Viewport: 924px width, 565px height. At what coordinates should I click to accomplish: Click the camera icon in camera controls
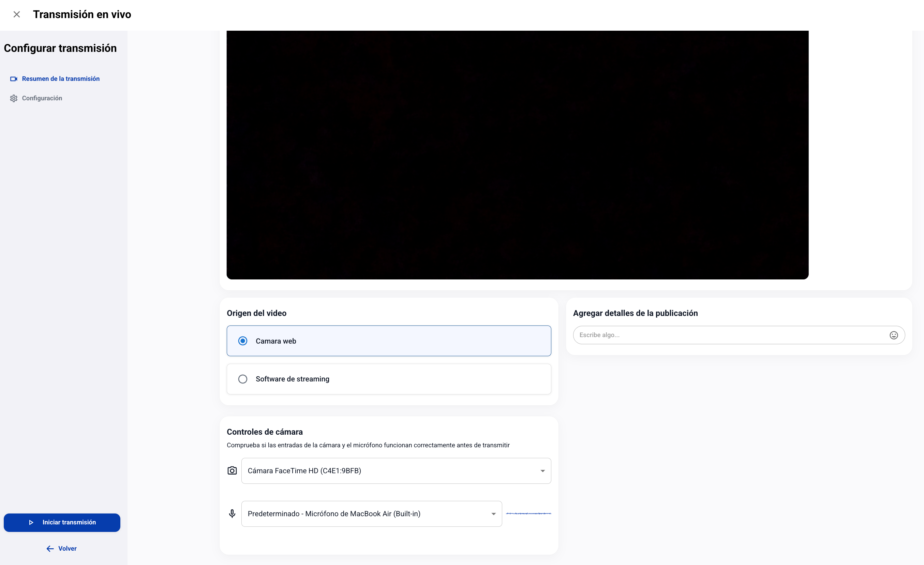click(232, 470)
